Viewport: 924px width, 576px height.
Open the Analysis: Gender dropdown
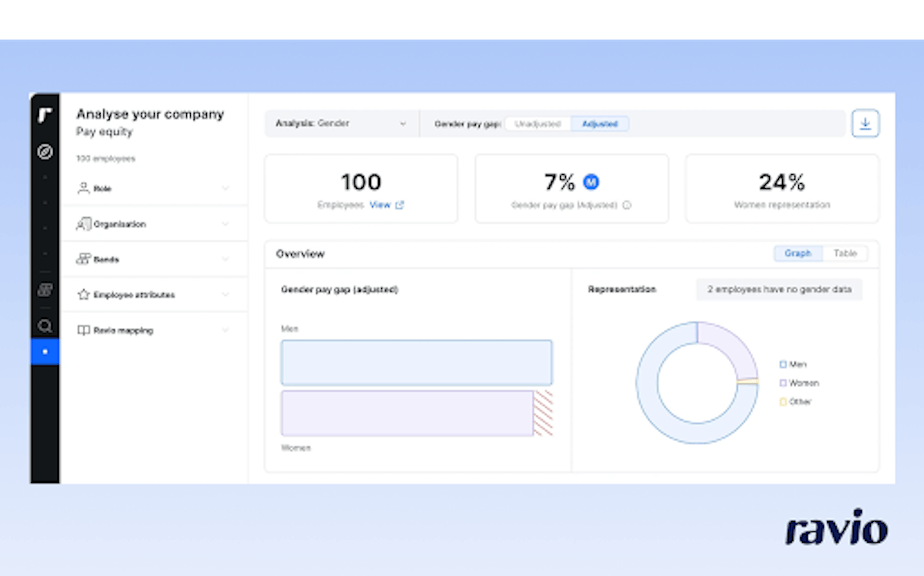(341, 123)
